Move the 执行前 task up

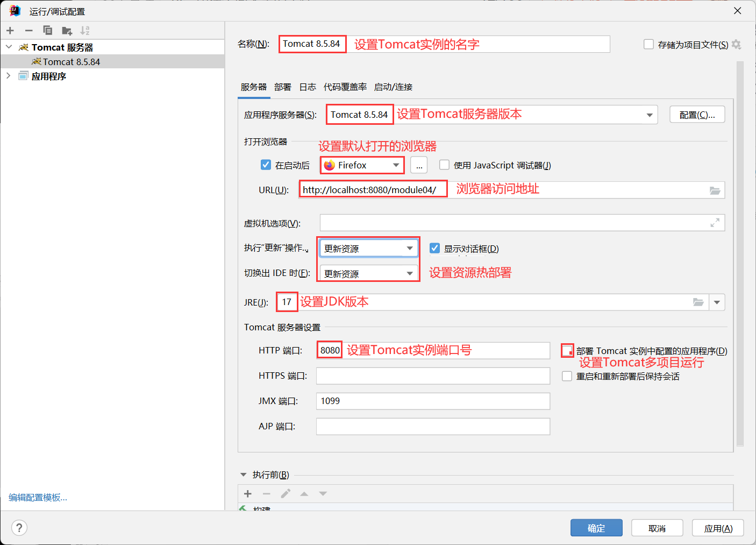point(304,494)
